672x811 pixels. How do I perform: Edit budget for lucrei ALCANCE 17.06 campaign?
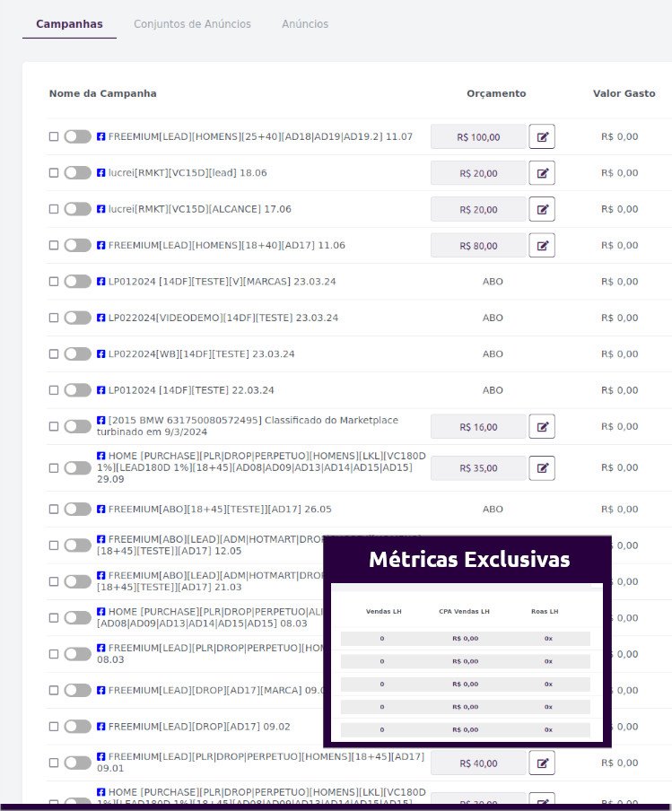click(x=542, y=209)
